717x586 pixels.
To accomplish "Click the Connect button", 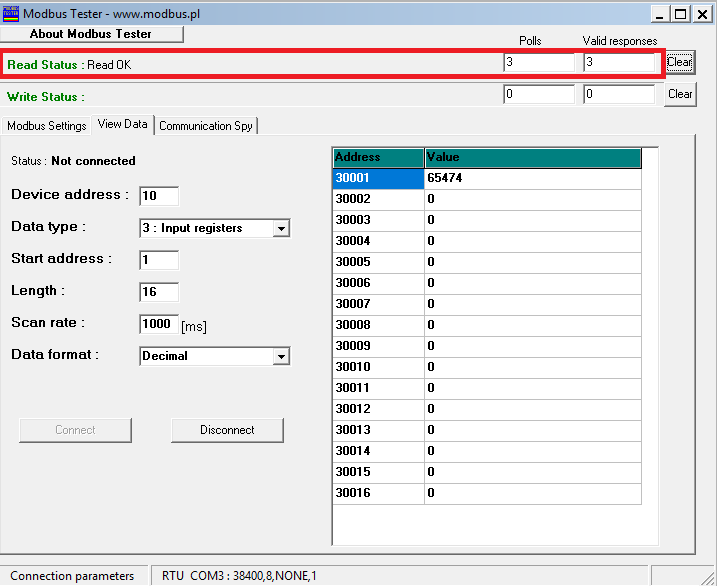I will tap(75, 430).
